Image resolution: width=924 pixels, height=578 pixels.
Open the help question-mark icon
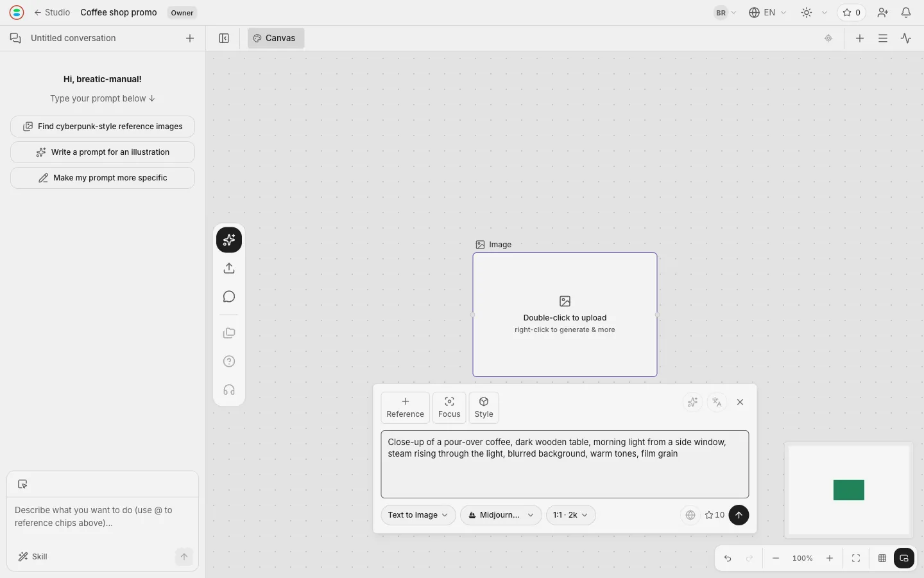(229, 362)
